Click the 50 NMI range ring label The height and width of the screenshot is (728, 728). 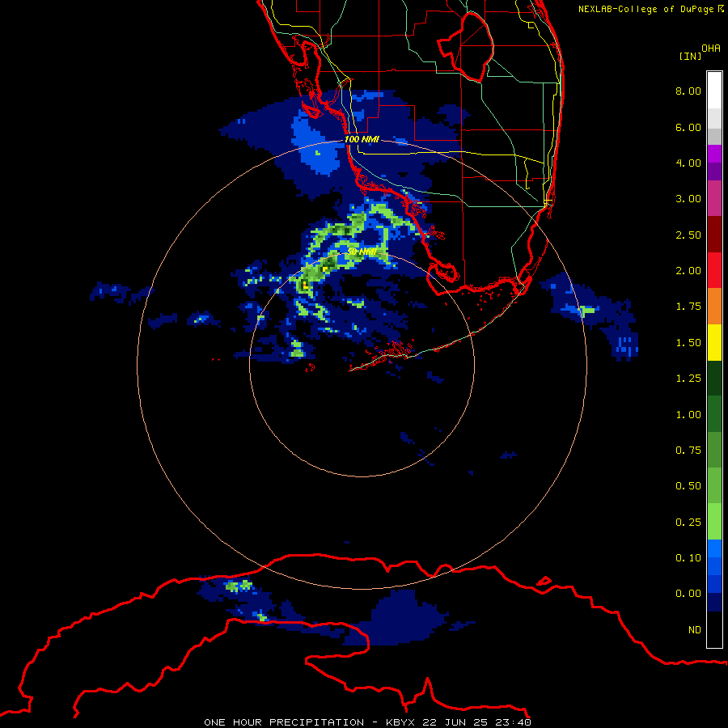[x=362, y=252]
